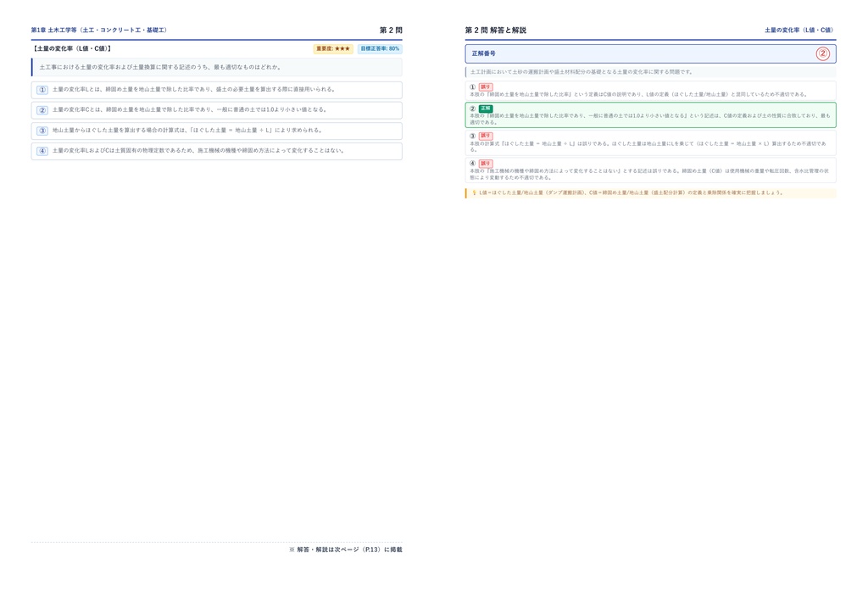
Task: Click the footer note 解答・解説は次ページ（P.13）に掲載
Action: [346, 550]
